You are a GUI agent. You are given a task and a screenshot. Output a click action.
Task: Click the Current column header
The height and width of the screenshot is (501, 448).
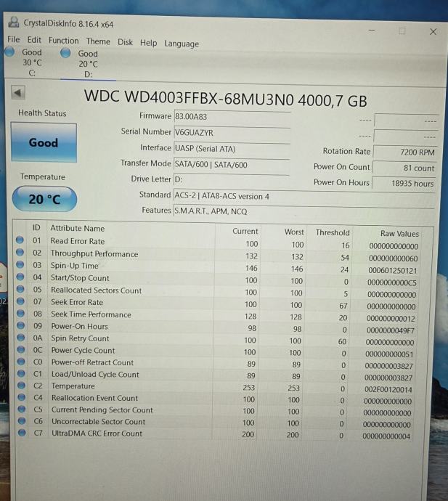(245, 231)
